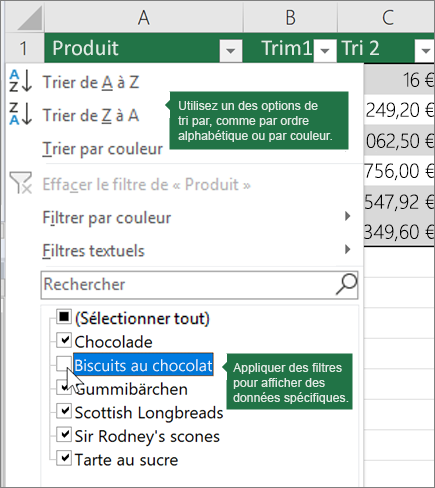Click the Biscuits au chocolat label
This screenshot has height=488, width=435.
(143, 365)
